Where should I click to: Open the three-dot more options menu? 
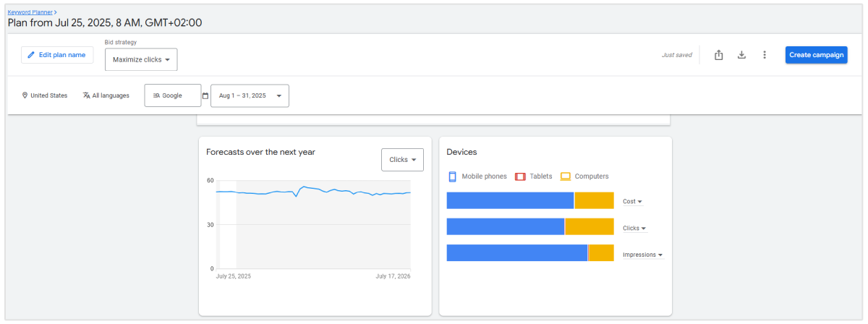(x=764, y=55)
